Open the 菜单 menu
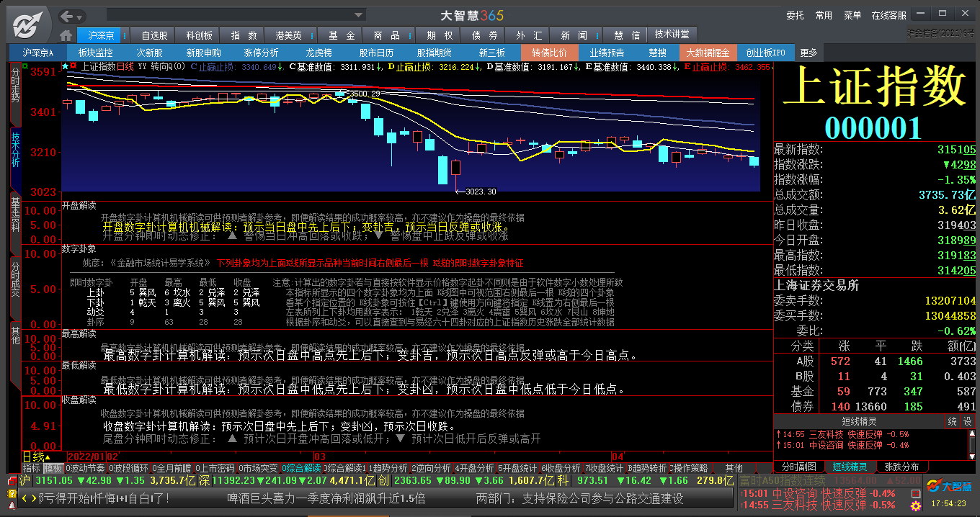980x517 pixels. click(852, 15)
